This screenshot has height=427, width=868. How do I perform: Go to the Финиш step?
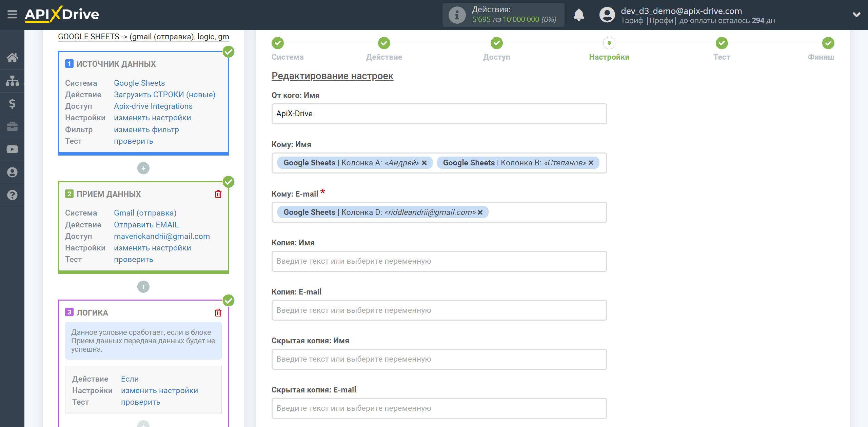(828, 43)
